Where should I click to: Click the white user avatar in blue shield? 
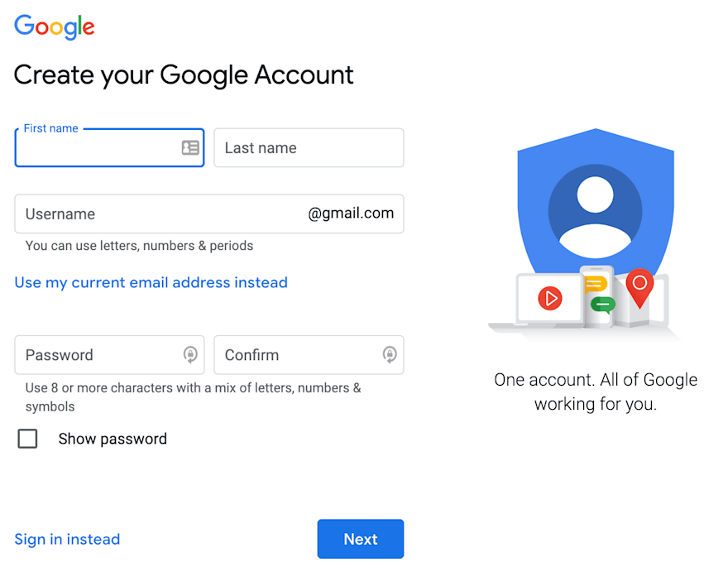pyautogui.click(x=595, y=211)
